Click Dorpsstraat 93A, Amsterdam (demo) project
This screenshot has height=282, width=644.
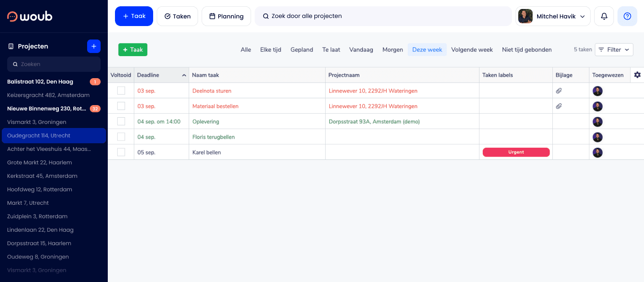point(374,122)
